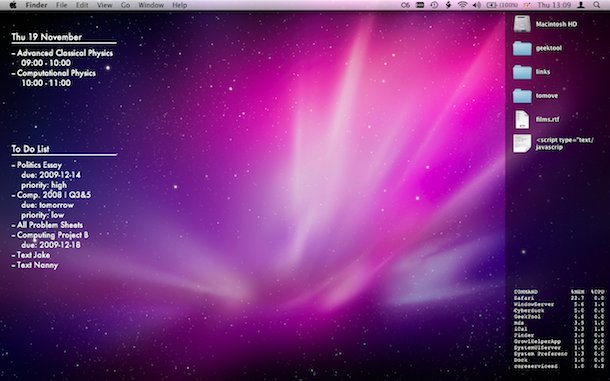Image resolution: width=610 pixels, height=381 pixels.
Task: Open the Edit menu
Action: click(x=82, y=5)
